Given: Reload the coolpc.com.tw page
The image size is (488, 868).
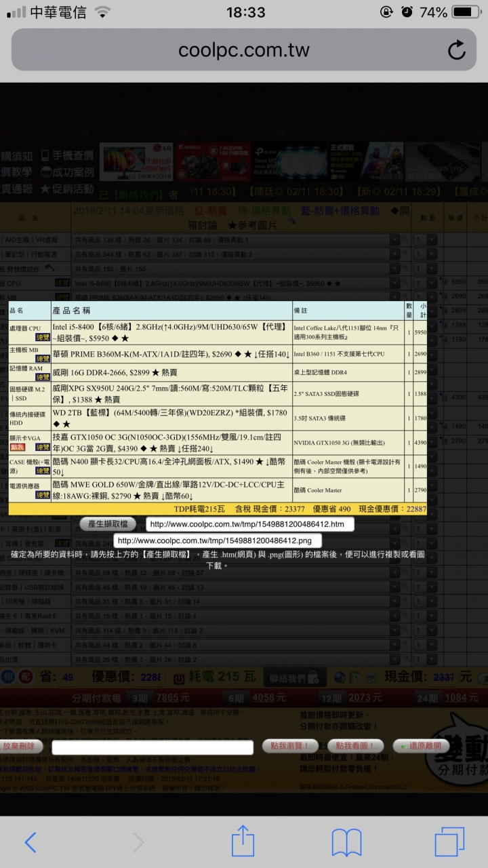Looking at the screenshot, I should 457,50.
